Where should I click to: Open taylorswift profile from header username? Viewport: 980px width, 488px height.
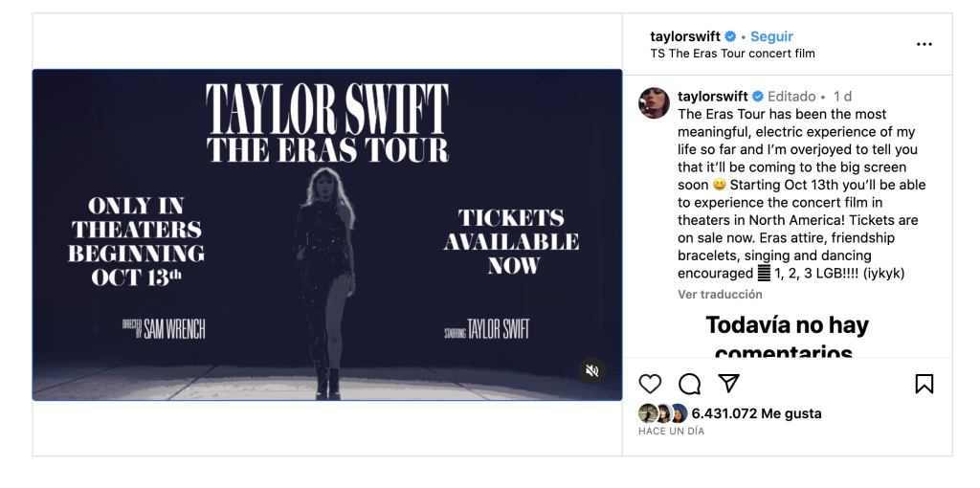pos(684,37)
